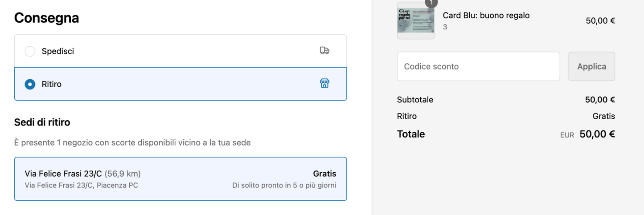Click the Subtotale label in order summary
This screenshot has width=644, height=215.
point(415,100)
